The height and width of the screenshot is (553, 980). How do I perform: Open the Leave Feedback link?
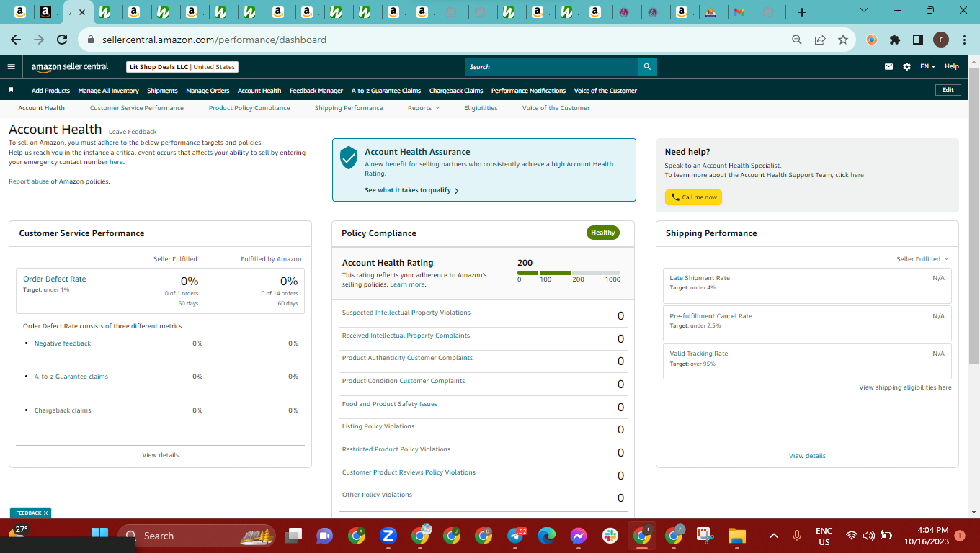tap(133, 132)
